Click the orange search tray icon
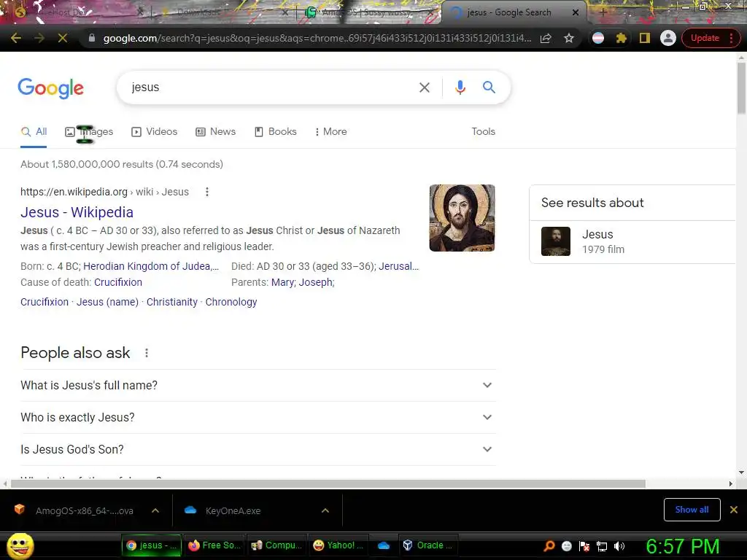Image resolution: width=747 pixels, height=560 pixels. [x=549, y=545]
